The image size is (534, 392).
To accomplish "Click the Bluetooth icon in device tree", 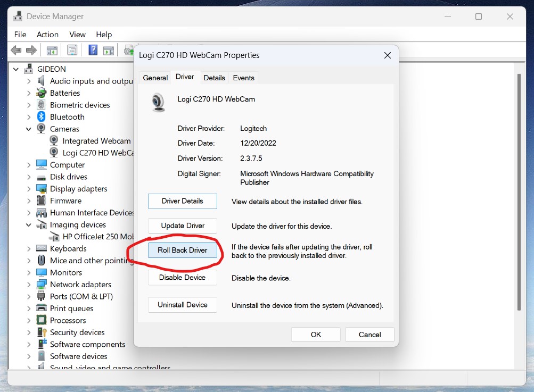I will [42, 117].
